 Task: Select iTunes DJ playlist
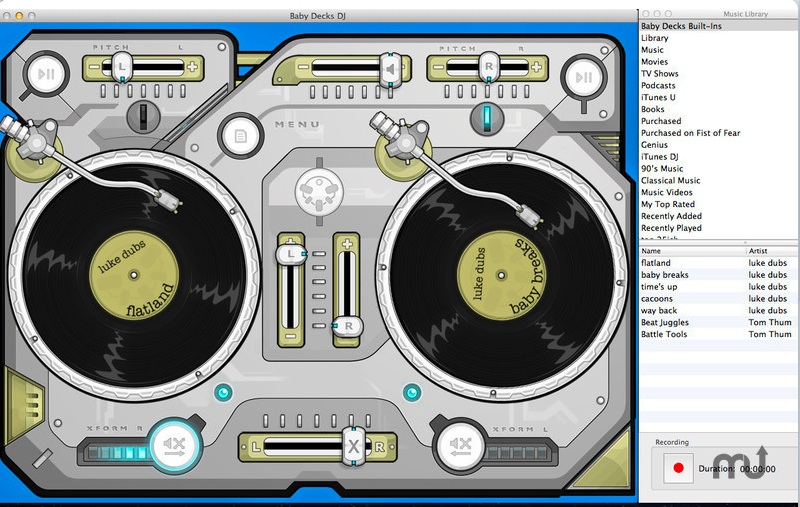coord(718,157)
